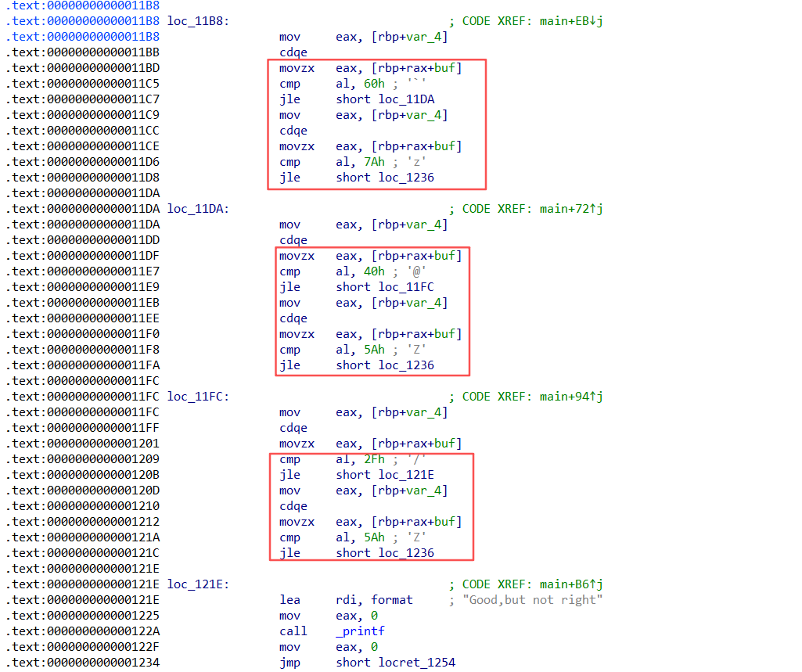Follow the main+EB code xref

coord(571,21)
